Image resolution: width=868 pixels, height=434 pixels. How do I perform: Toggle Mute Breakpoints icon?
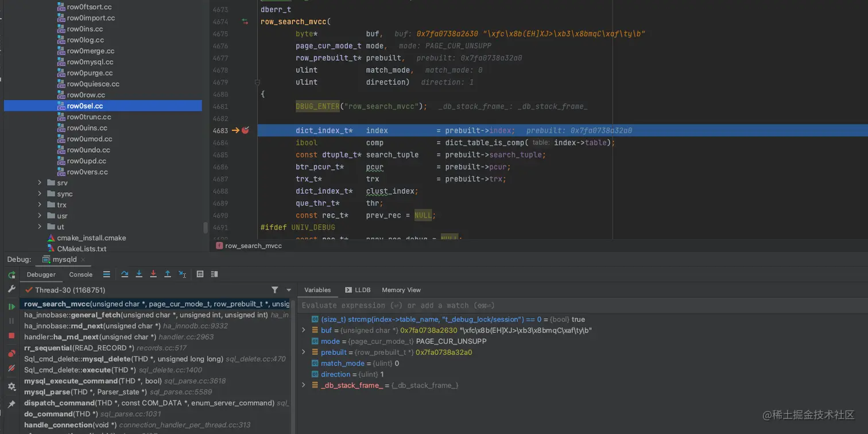tap(11, 368)
